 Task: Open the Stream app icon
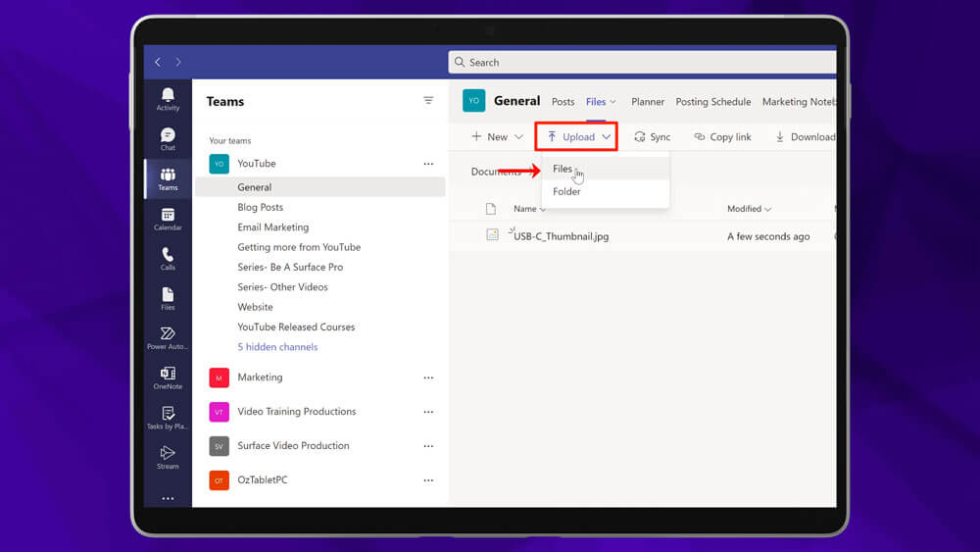168,457
